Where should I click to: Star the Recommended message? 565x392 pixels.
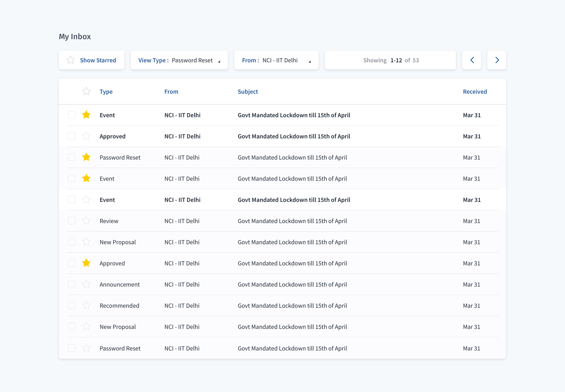pyautogui.click(x=86, y=305)
